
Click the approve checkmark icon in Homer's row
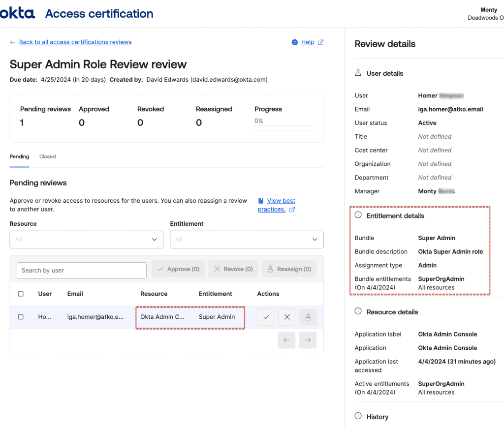tap(266, 317)
